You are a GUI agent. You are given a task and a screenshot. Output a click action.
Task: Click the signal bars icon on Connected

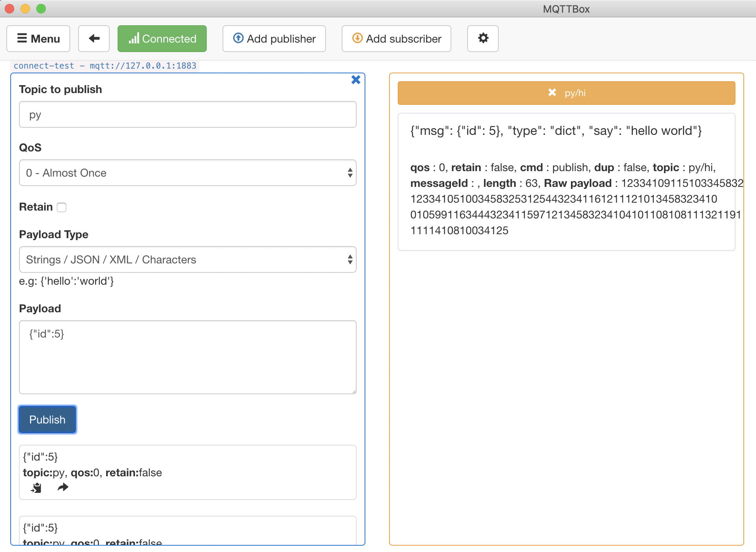[x=134, y=39]
